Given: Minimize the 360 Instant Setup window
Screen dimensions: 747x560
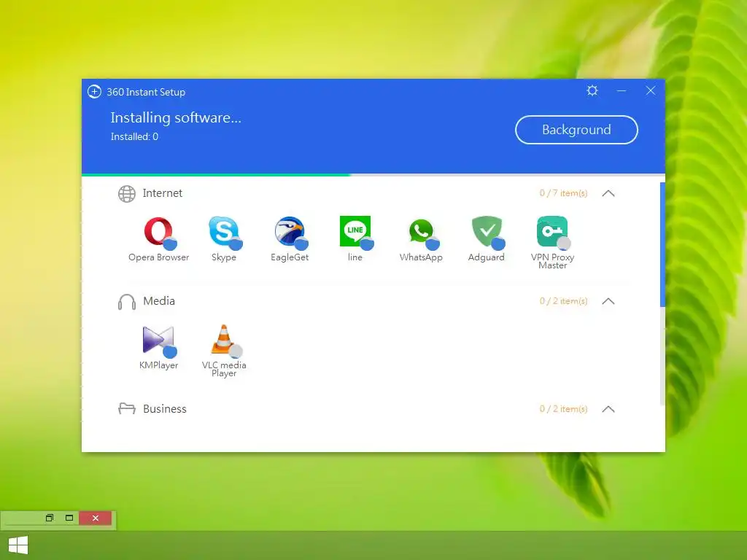Looking at the screenshot, I should tap(622, 90).
